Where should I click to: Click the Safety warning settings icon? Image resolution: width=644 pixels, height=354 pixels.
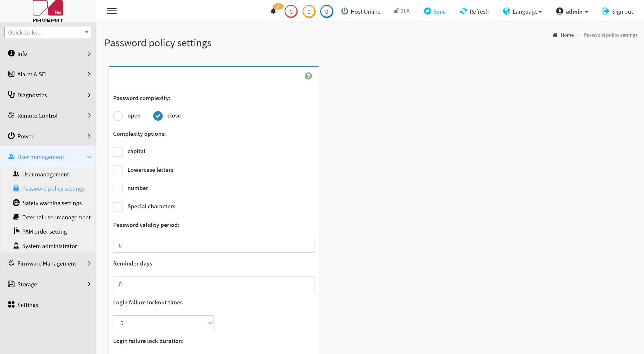[x=16, y=203]
